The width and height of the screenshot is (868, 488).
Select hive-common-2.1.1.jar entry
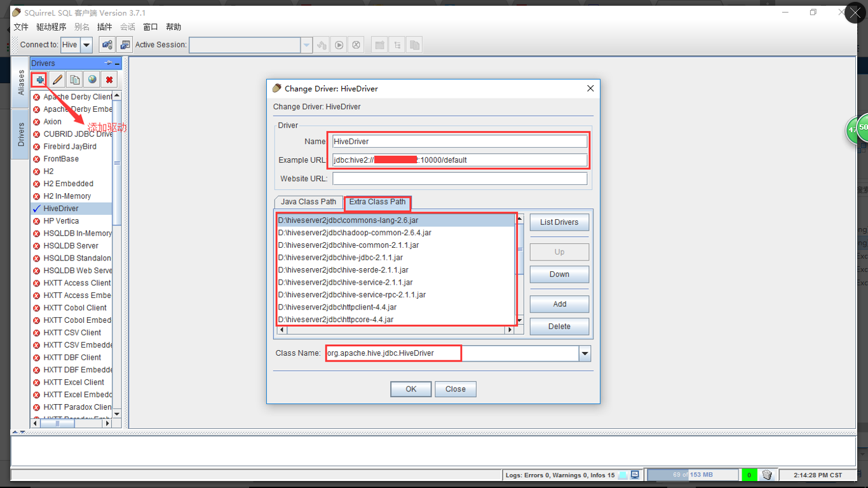coord(396,245)
